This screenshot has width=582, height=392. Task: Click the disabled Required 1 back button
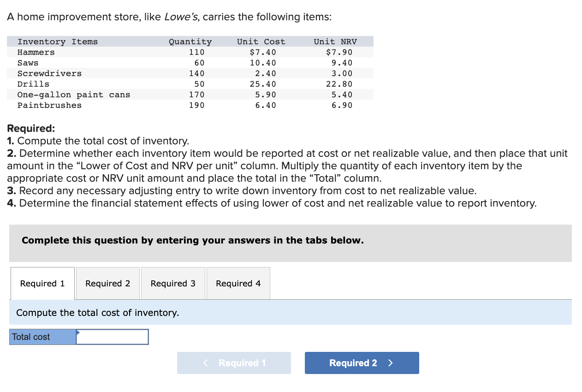[x=234, y=363]
